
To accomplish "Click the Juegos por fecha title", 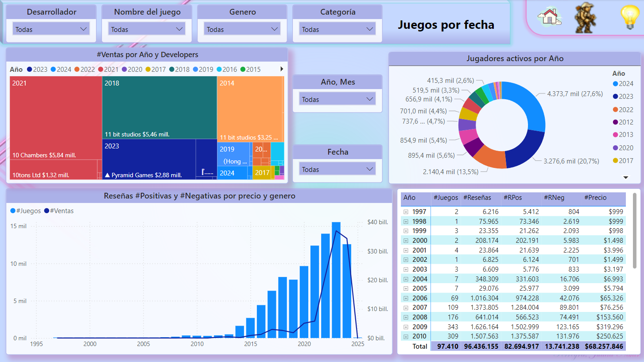I will [x=446, y=25].
